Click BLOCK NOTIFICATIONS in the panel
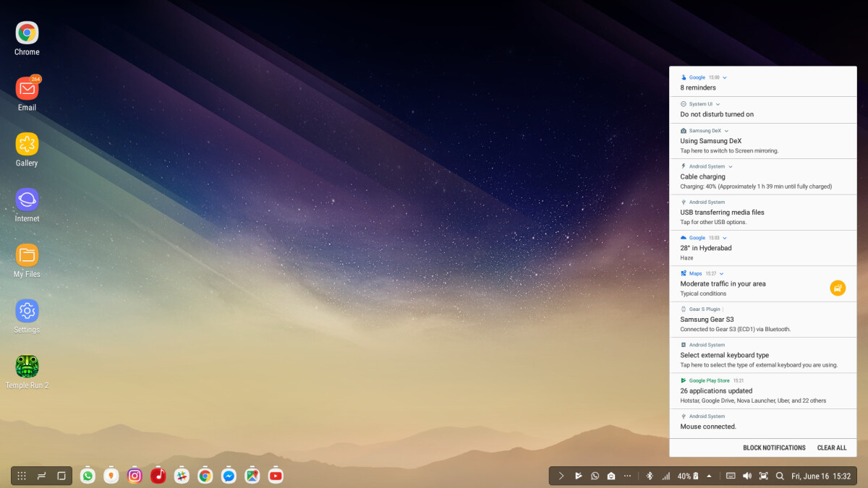Image resolution: width=868 pixels, height=488 pixels. coord(774,448)
